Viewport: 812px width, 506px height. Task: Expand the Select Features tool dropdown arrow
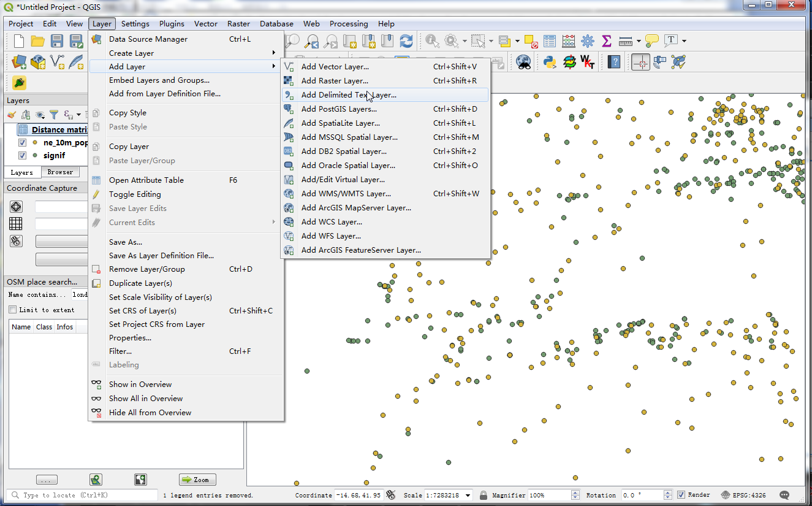tap(490, 41)
